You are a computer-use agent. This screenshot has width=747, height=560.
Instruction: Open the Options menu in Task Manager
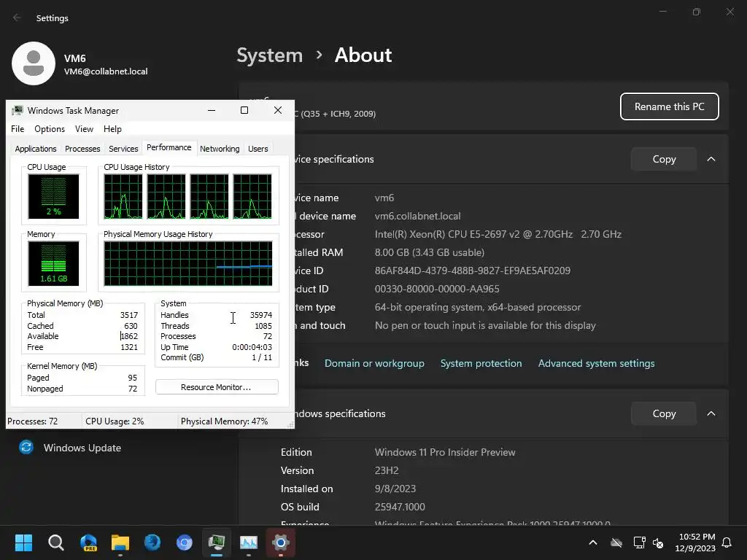pyautogui.click(x=50, y=129)
